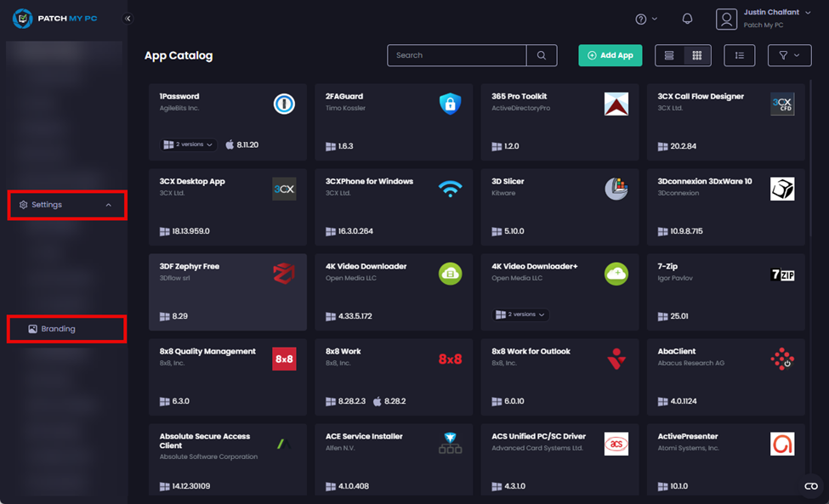Open the filter dropdown
The height and width of the screenshot is (504, 829).
tap(789, 55)
